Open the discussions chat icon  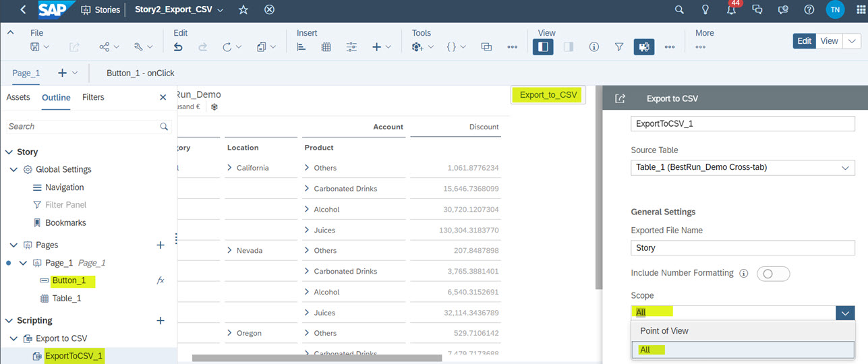click(x=757, y=9)
